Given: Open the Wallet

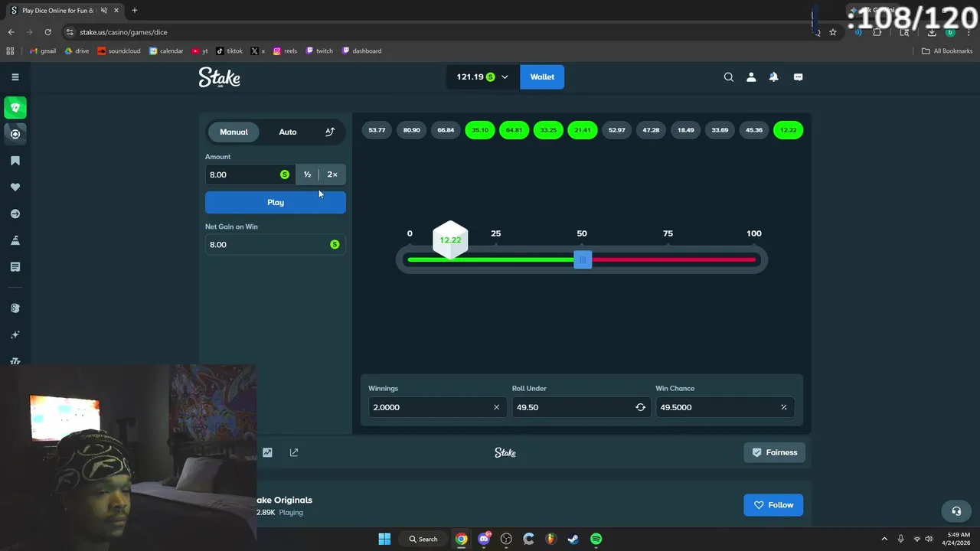Looking at the screenshot, I should point(542,77).
